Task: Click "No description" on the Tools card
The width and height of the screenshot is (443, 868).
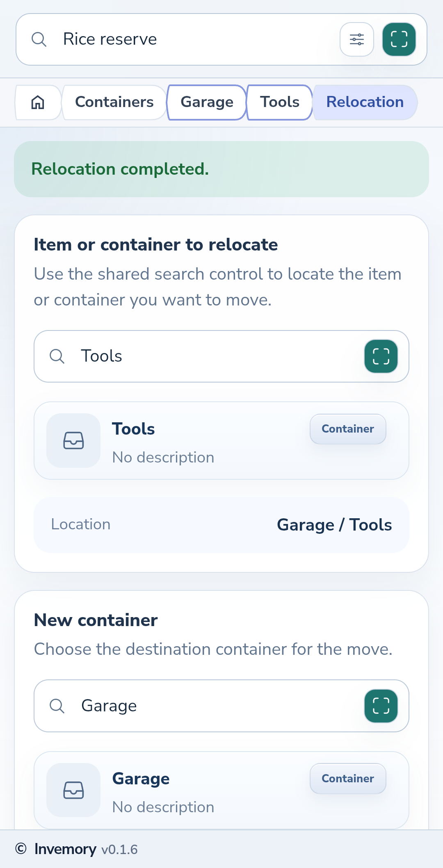Action: coord(163,458)
